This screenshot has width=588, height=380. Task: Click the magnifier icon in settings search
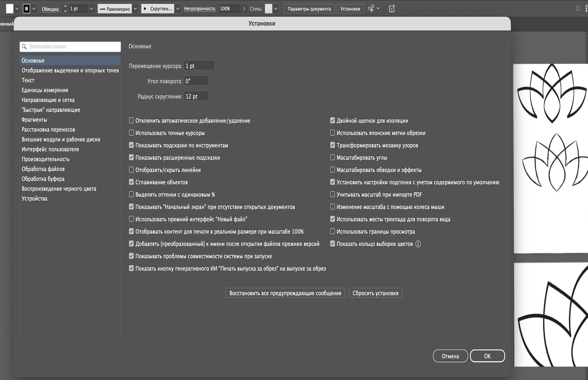[24, 47]
